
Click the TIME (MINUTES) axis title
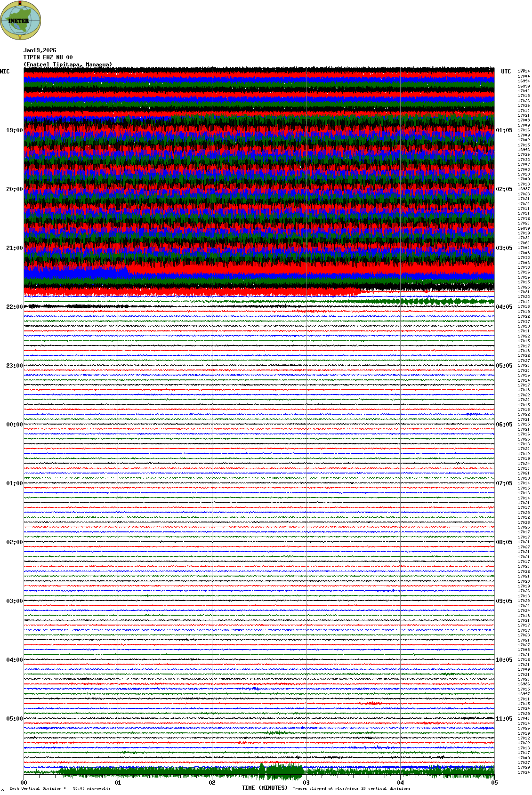265,788
